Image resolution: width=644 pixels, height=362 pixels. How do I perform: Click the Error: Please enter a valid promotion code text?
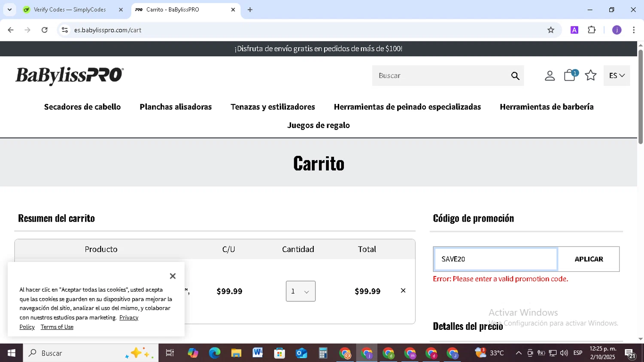pos(501,279)
